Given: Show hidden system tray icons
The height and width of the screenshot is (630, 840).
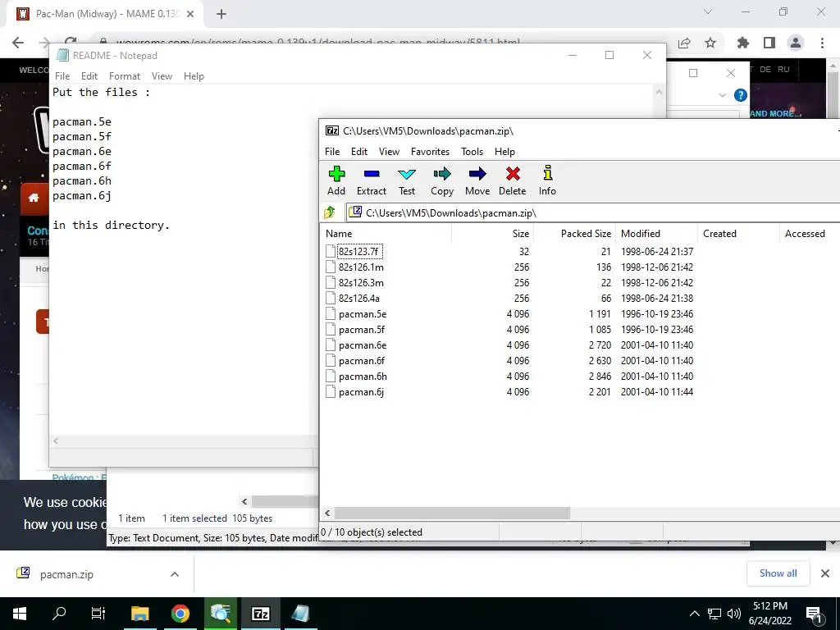Looking at the screenshot, I should click(x=694, y=614).
